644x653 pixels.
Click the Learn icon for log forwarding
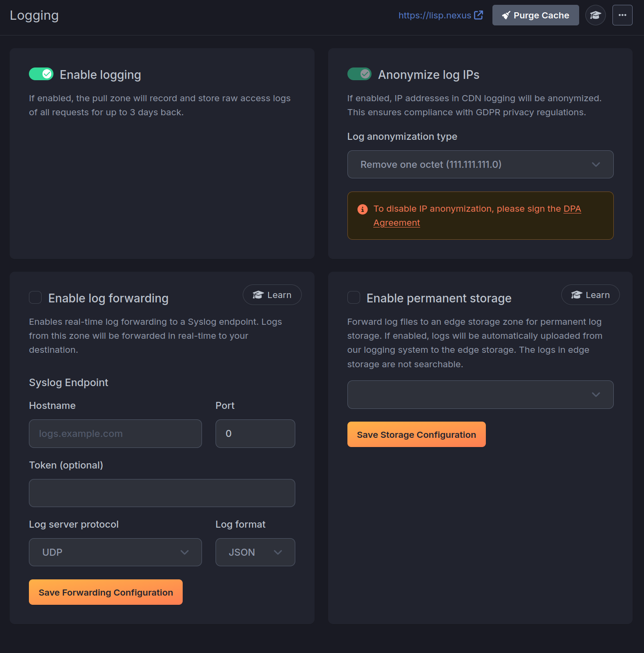tap(258, 295)
